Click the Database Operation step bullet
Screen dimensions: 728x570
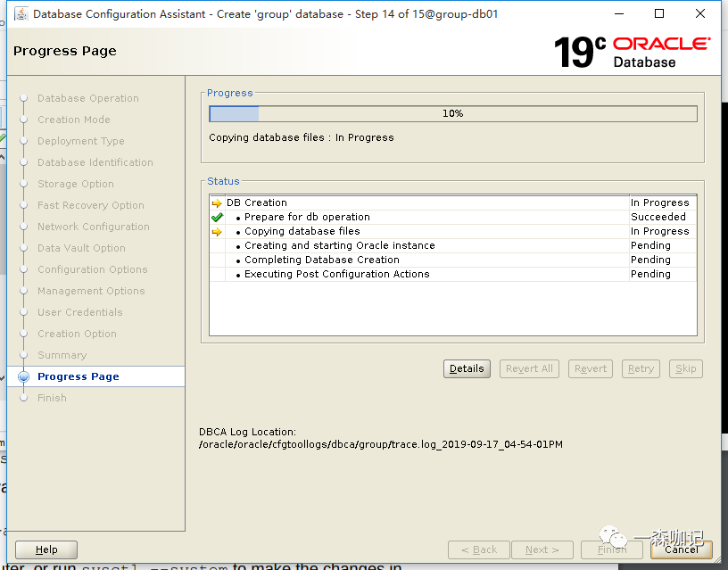(x=24, y=98)
